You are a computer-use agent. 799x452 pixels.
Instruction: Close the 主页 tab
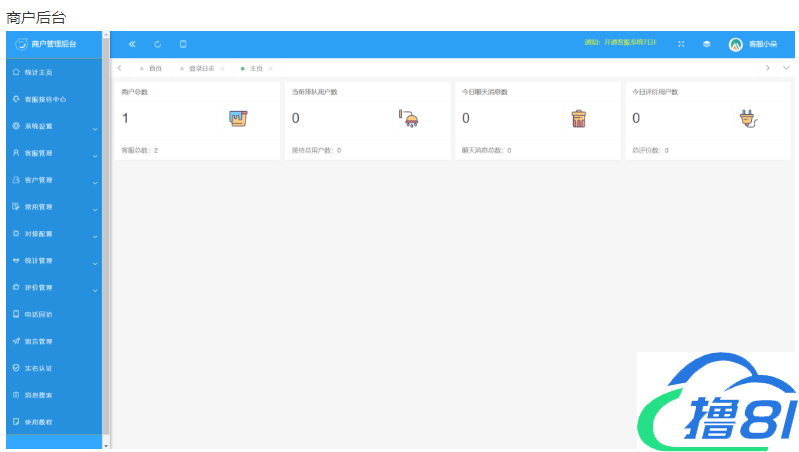click(272, 68)
